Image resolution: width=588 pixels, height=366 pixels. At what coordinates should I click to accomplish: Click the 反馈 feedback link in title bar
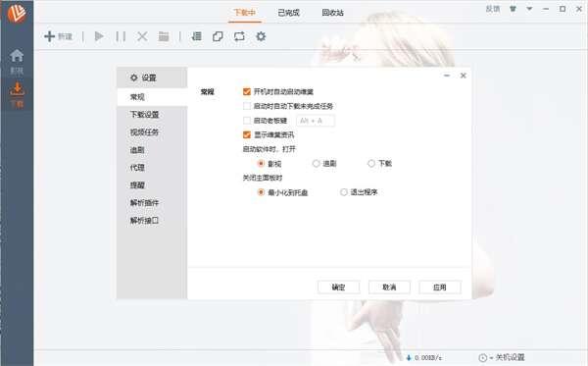pos(493,9)
